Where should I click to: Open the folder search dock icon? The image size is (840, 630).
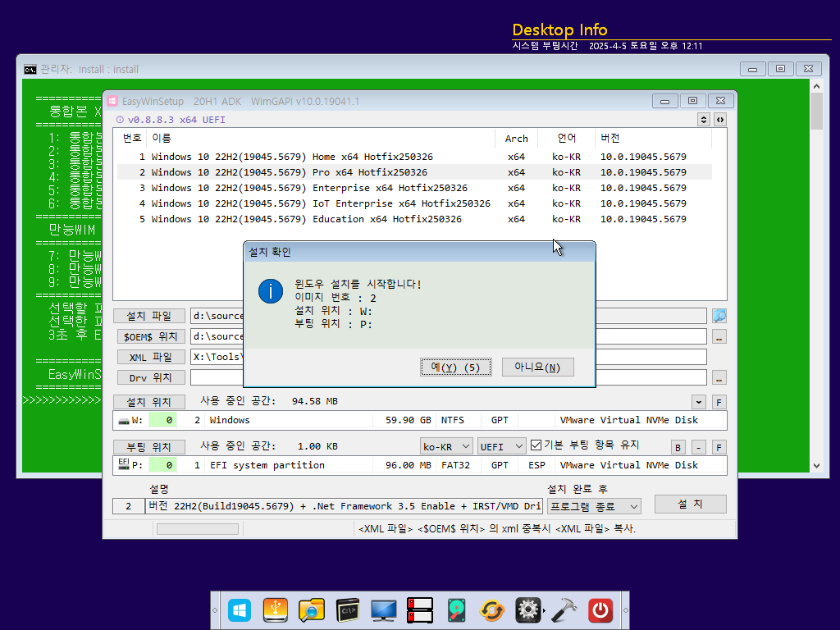311,610
